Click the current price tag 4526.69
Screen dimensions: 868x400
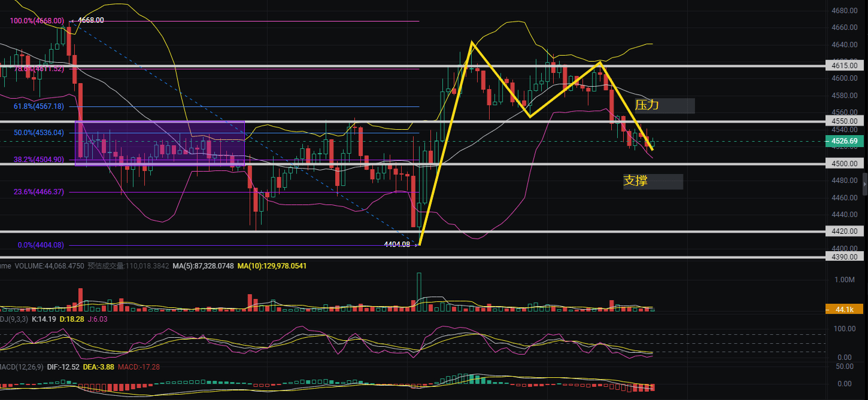[845, 142]
